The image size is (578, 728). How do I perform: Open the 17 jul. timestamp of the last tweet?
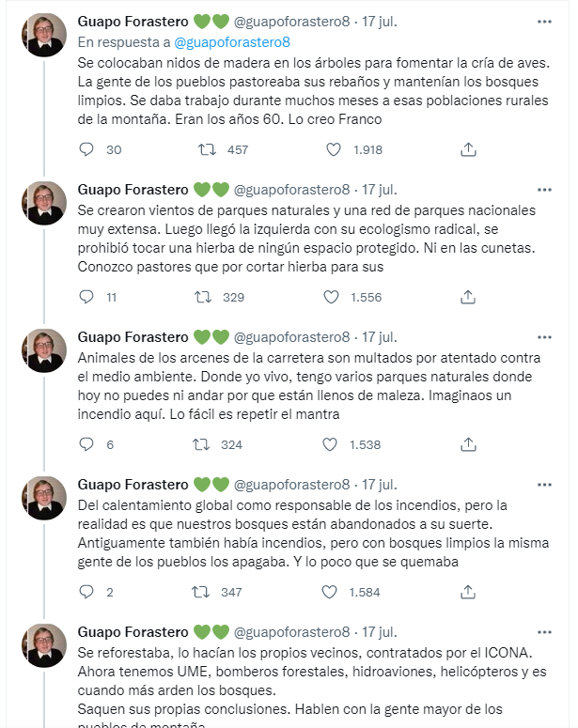pos(382,631)
